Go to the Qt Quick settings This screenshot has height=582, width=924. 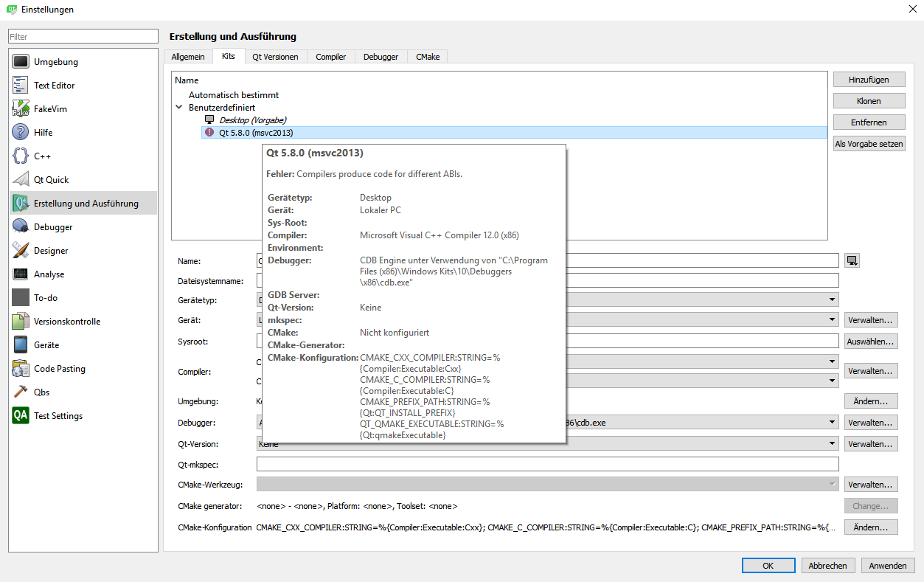(x=51, y=180)
